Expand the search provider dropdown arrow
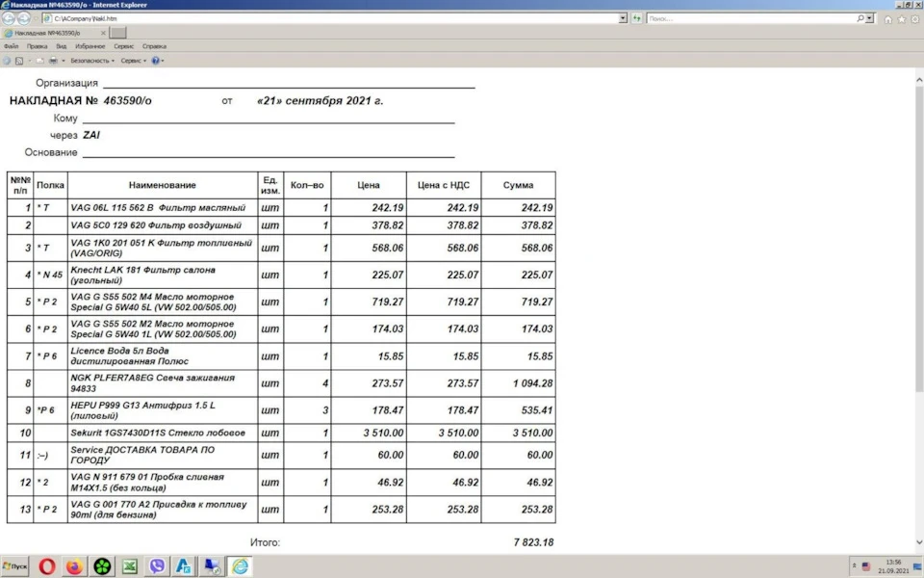924x578 pixels. click(x=869, y=18)
